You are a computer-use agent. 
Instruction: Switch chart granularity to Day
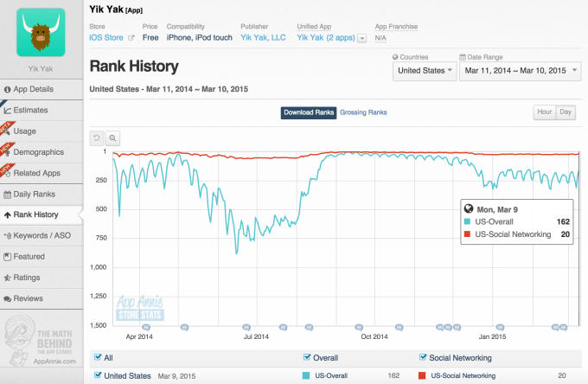click(x=566, y=112)
